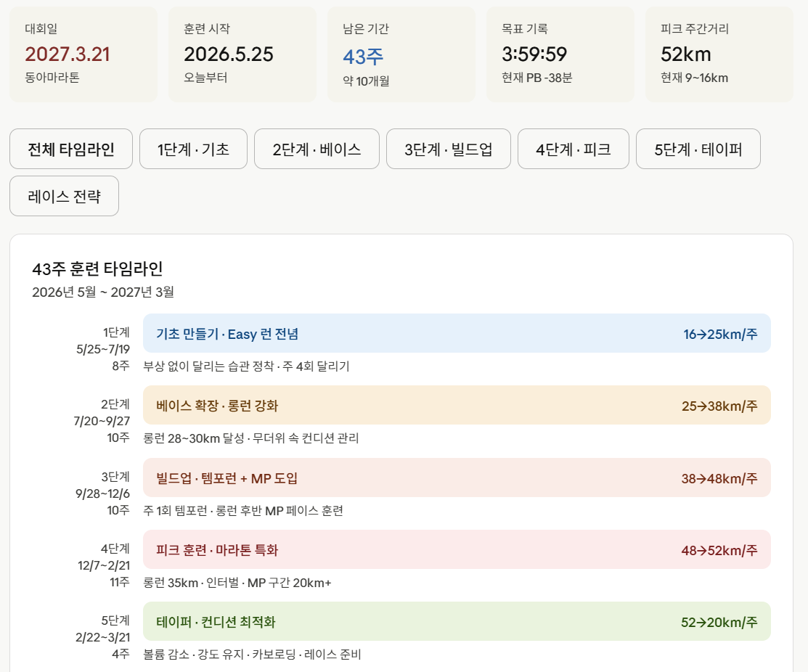Click the 베이스 확장 · 롱런 강화 bar
The image size is (808, 672).
[457, 405]
